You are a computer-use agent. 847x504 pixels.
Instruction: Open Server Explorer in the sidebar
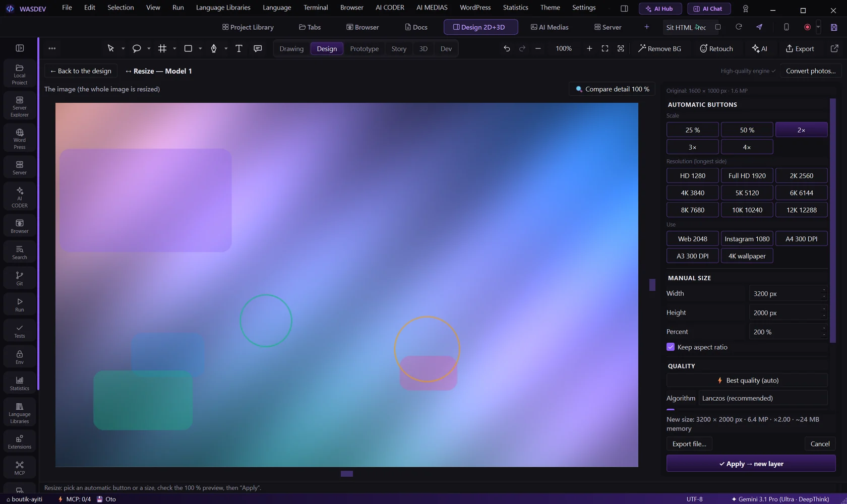pyautogui.click(x=20, y=106)
